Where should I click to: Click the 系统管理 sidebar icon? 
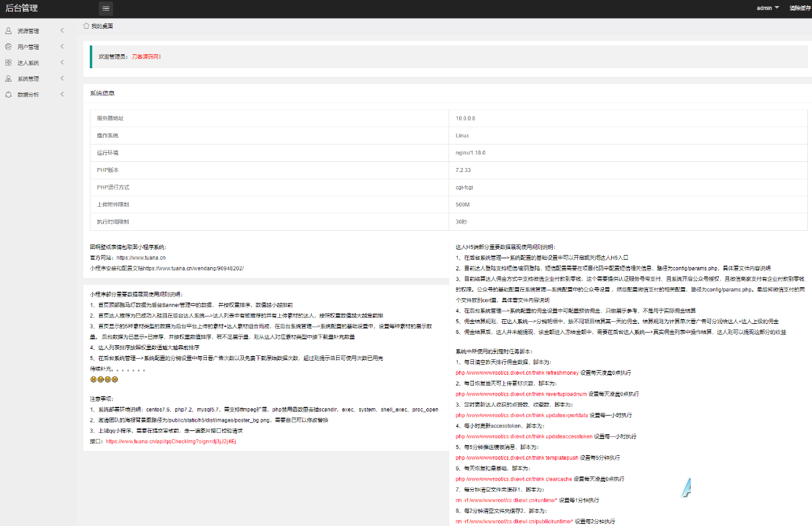[x=8, y=79]
